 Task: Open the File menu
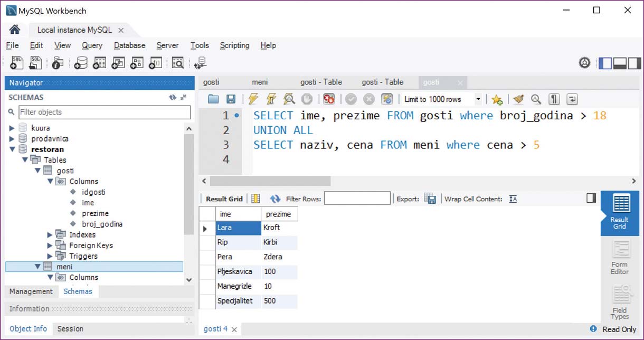(12, 45)
